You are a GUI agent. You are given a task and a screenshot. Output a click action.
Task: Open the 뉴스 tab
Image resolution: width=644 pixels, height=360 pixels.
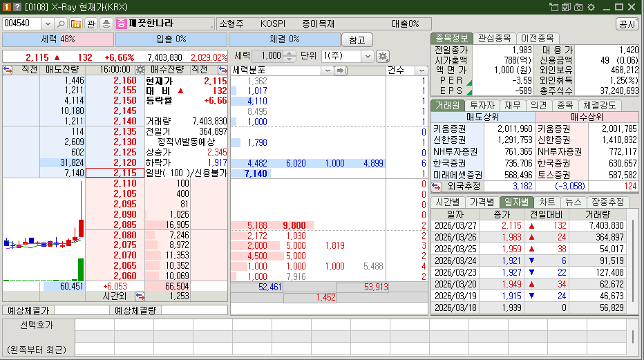coord(574,202)
